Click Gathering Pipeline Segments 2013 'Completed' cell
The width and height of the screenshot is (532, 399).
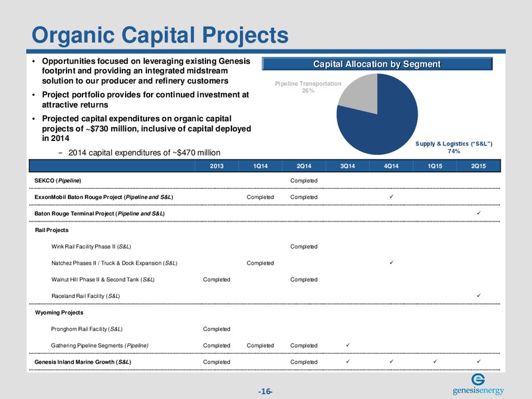pos(217,345)
